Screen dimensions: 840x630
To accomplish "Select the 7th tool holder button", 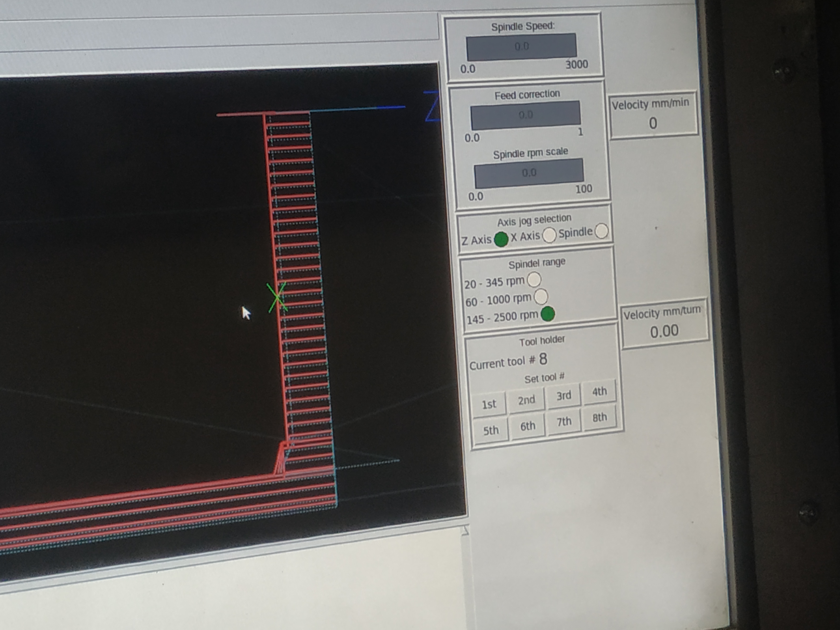I will tap(564, 421).
